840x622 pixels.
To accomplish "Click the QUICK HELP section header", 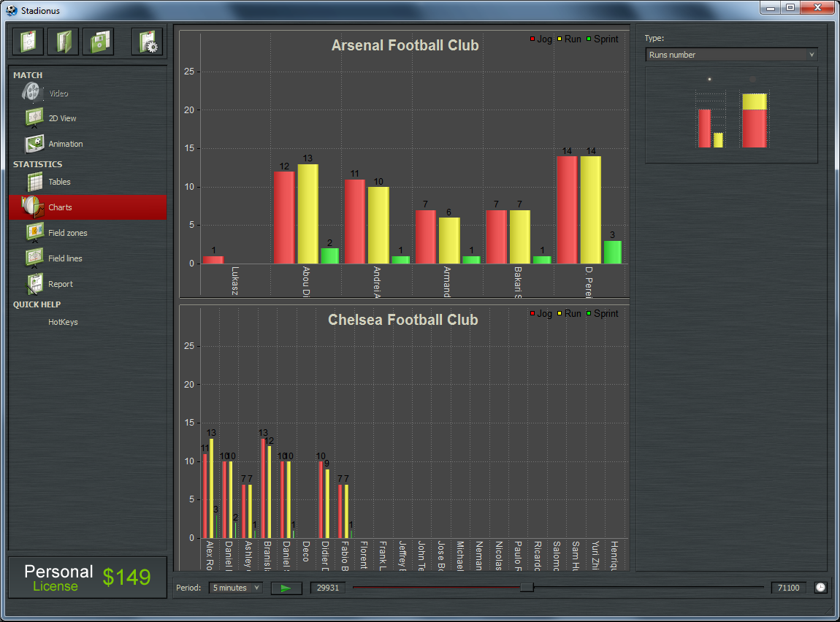I will [x=37, y=304].
